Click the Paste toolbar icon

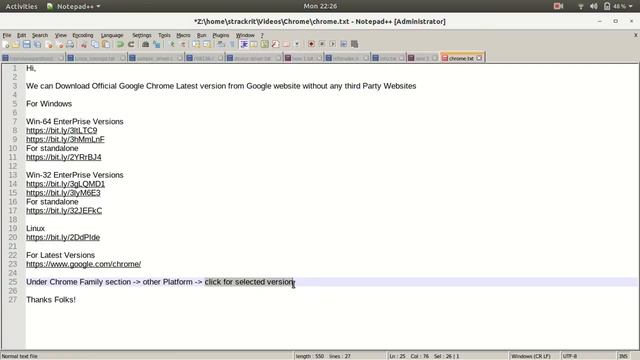coord(106,44)
